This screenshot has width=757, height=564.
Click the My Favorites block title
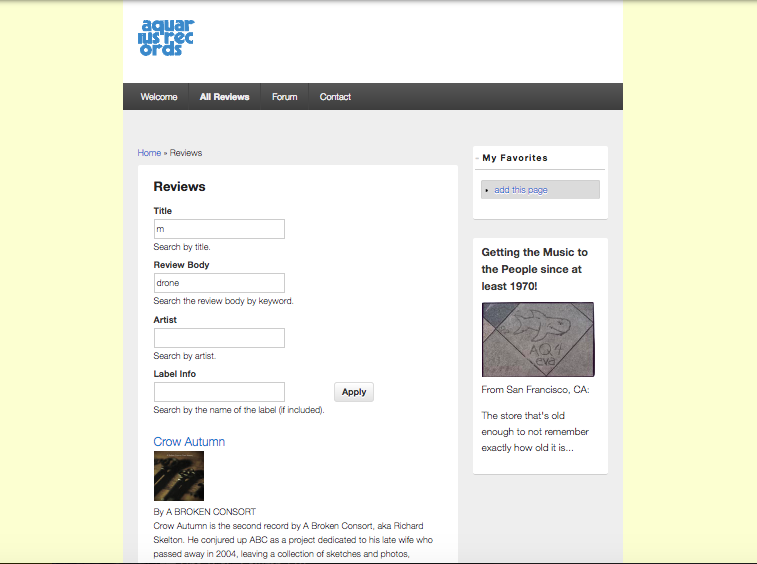515,158
